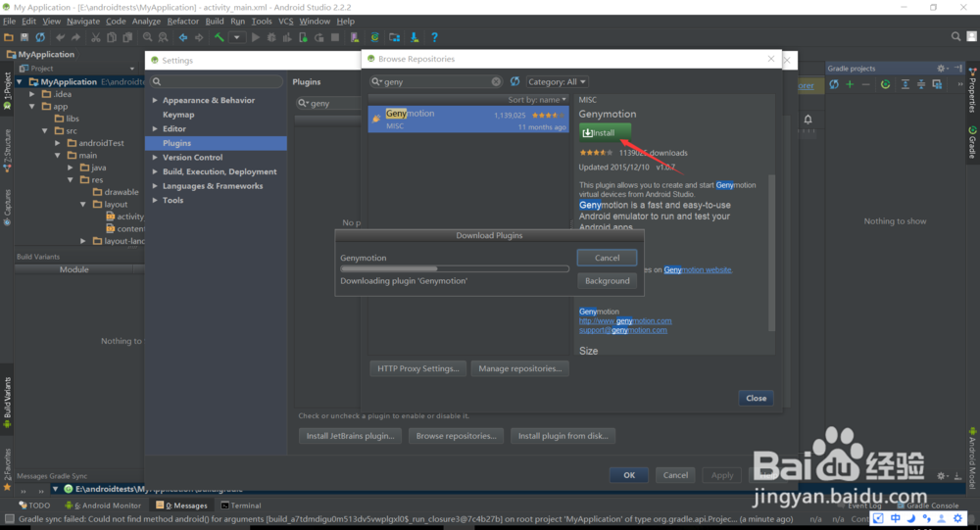Expand the Editor settings group
The height and width of the screenshot is (530, 980).
tap(155, 128)
